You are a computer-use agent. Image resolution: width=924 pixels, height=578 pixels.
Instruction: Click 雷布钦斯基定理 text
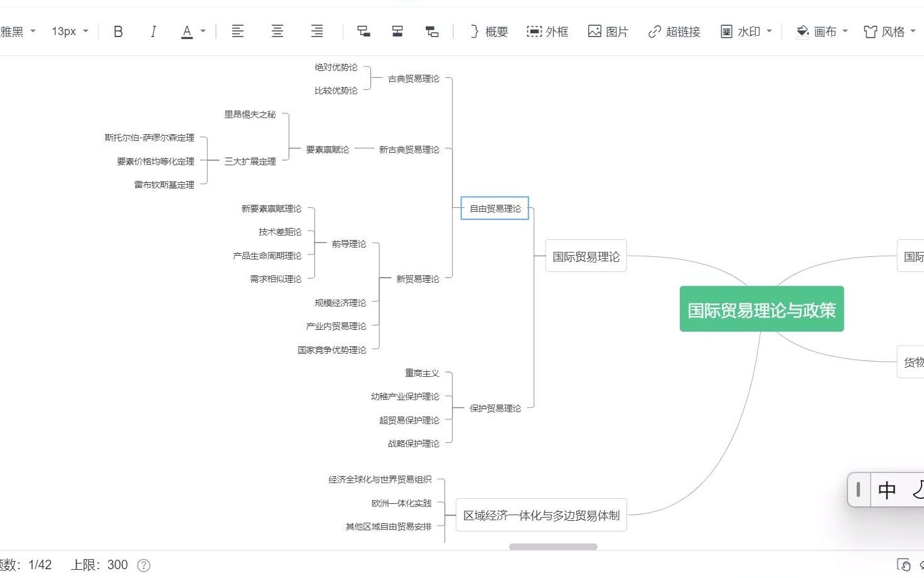pos(164,185)
